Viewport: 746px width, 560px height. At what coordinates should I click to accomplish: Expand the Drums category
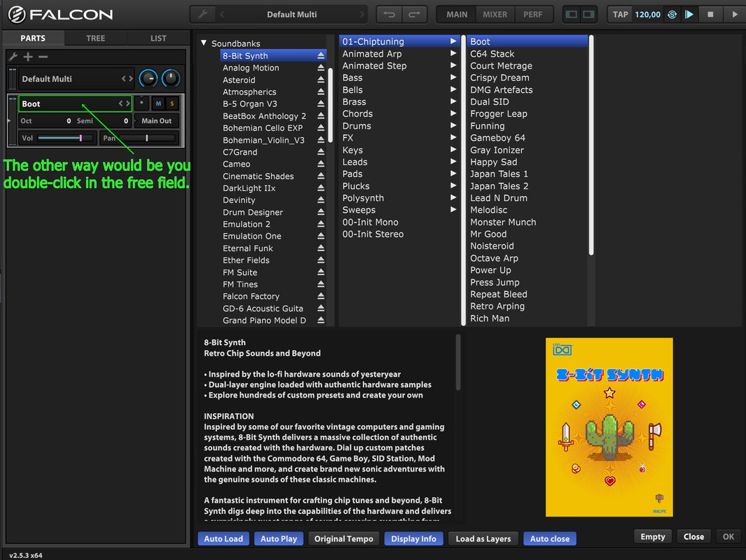pos(453,125)
